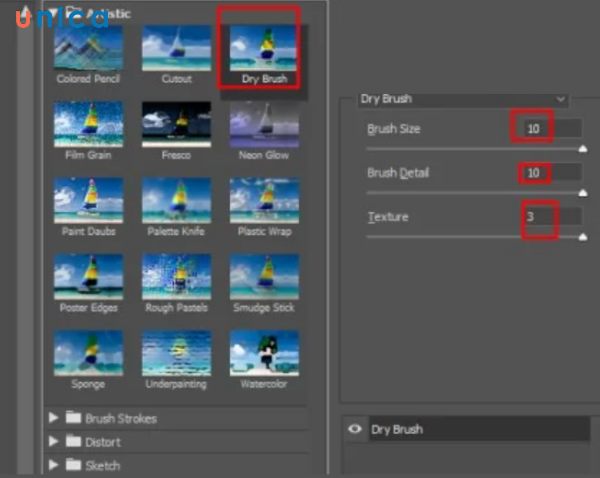
Task: Select the Underpainting filter thumbnail
Action: [x=176, y=353]
